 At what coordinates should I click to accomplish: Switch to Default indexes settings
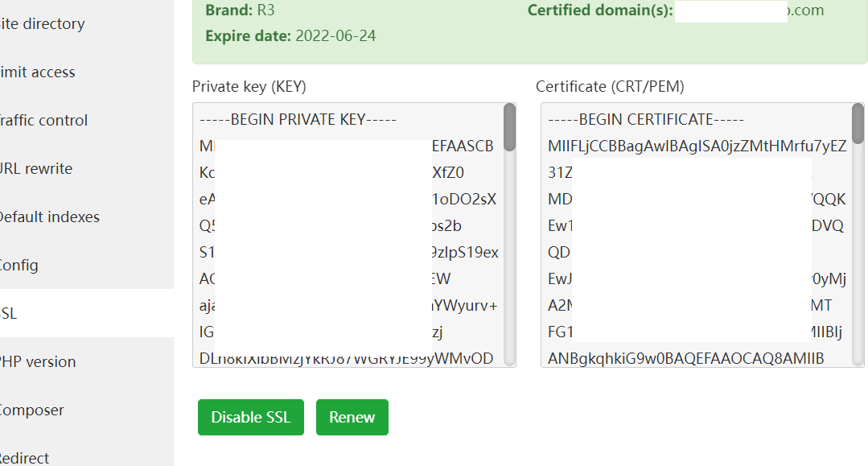(50, 217)
